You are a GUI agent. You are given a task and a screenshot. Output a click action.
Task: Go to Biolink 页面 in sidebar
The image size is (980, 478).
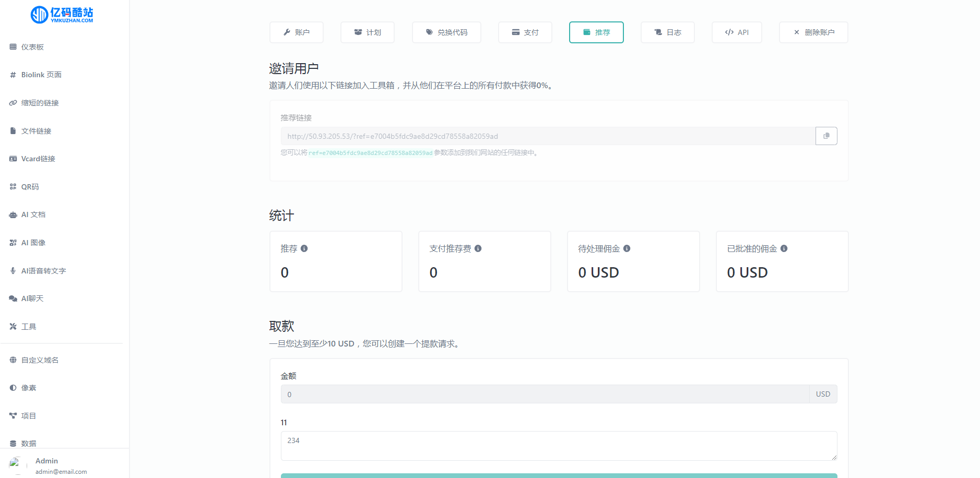click(x=41, y=75)
